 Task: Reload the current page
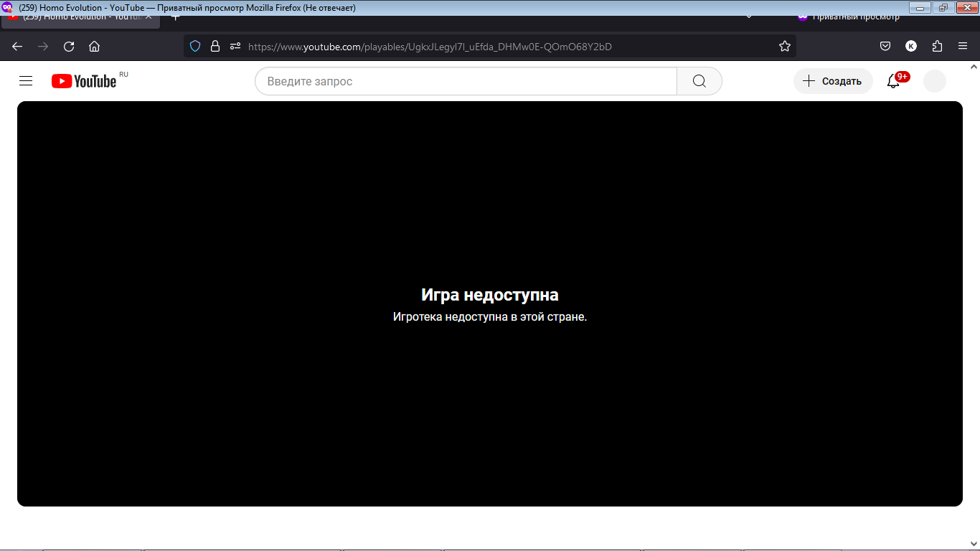pos(69,47)
